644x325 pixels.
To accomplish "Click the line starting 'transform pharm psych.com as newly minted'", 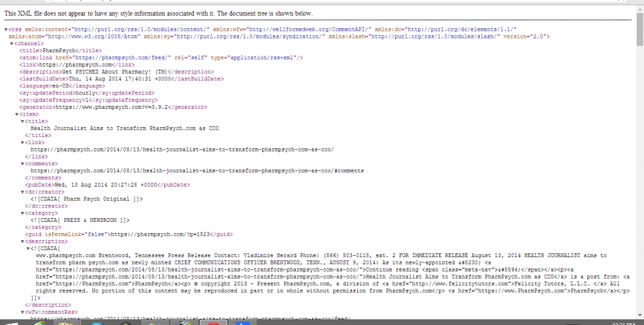I will [x=264, y=263].
